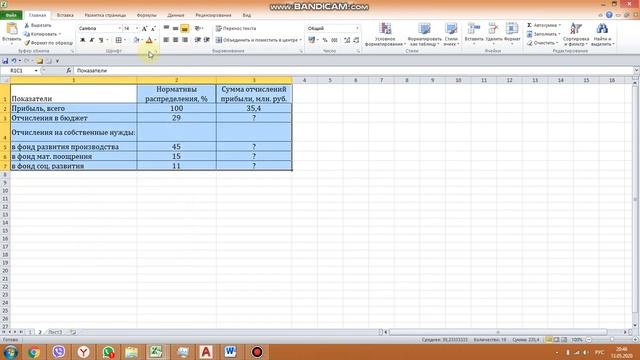The width and height of the screenshot is (640, 360).
Task: Center text horizontally in the cells
Action: point(175,40)
